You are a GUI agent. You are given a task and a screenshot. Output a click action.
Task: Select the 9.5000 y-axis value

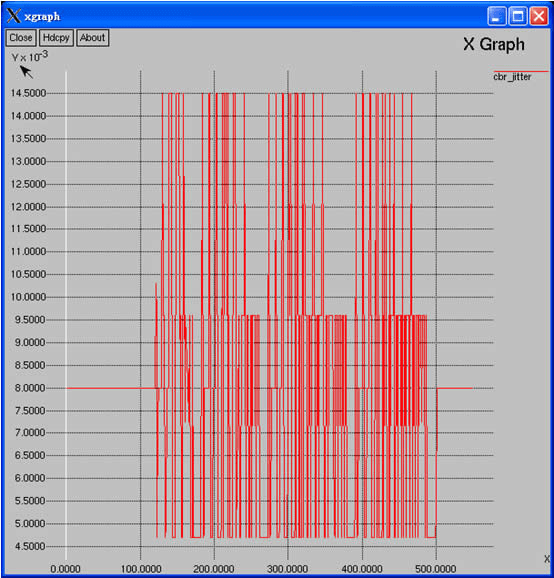(x=30, y=320)
